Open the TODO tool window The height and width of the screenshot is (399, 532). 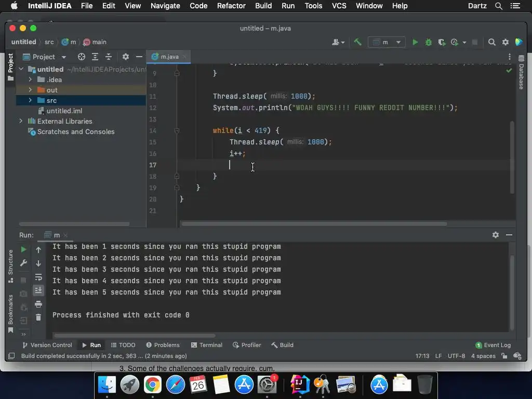(123, 345)
